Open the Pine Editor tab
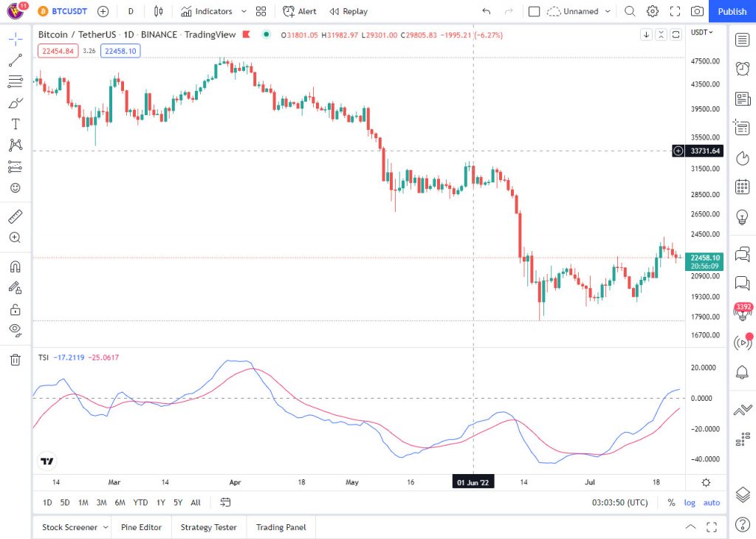The width and height of the screenshot is (756, 539). [141, 527]
